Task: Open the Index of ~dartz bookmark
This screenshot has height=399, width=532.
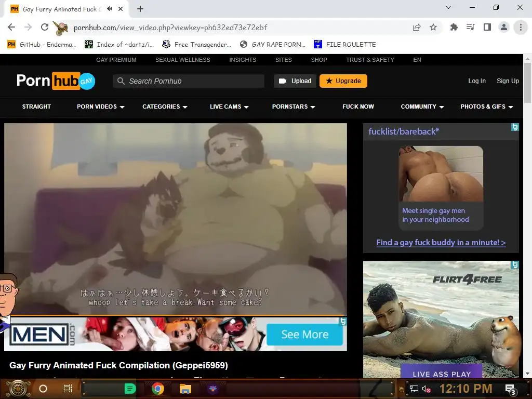Action: click(x=119, y=44)
